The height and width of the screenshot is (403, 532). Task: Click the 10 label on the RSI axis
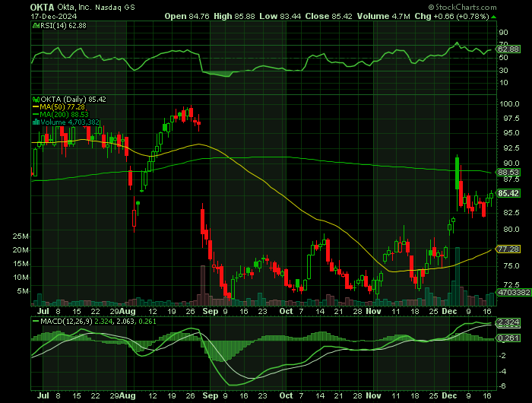(x=503, y=83)
